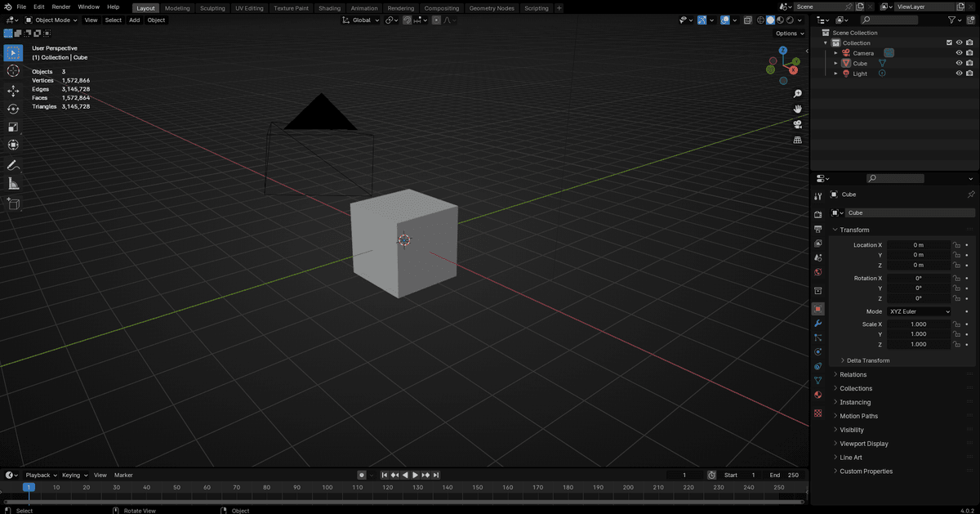The width and height of the screenshot is (980, 514).
Task: Open the Object Mode dropdown
Action: pyautogui.click(x=51, y=20)
